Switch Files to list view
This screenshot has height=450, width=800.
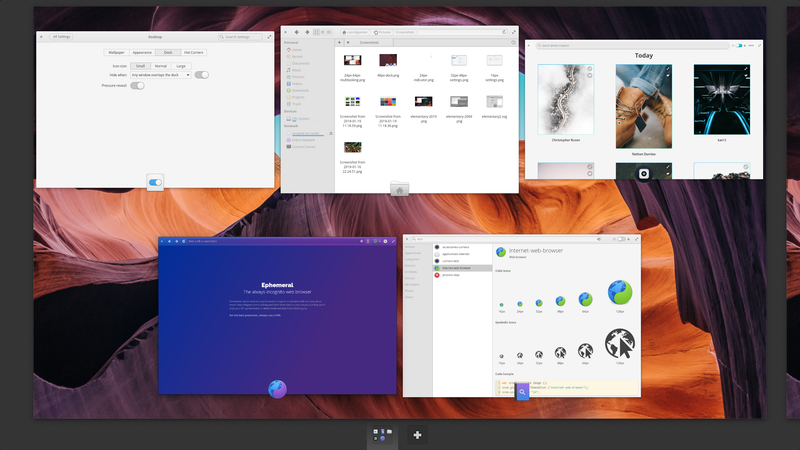[x=322, y=32]
